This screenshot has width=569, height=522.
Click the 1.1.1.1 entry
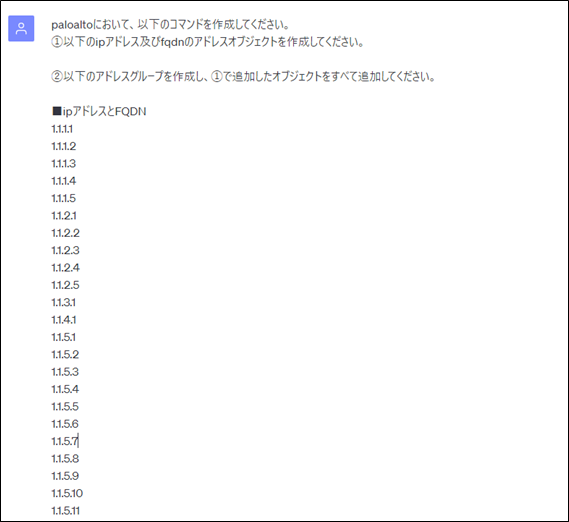click(62, 129)
